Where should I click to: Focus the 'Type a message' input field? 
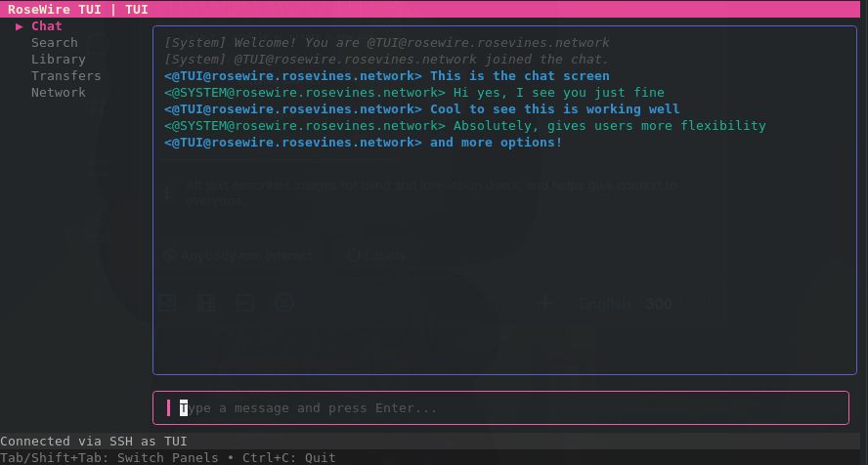(500, 408)
